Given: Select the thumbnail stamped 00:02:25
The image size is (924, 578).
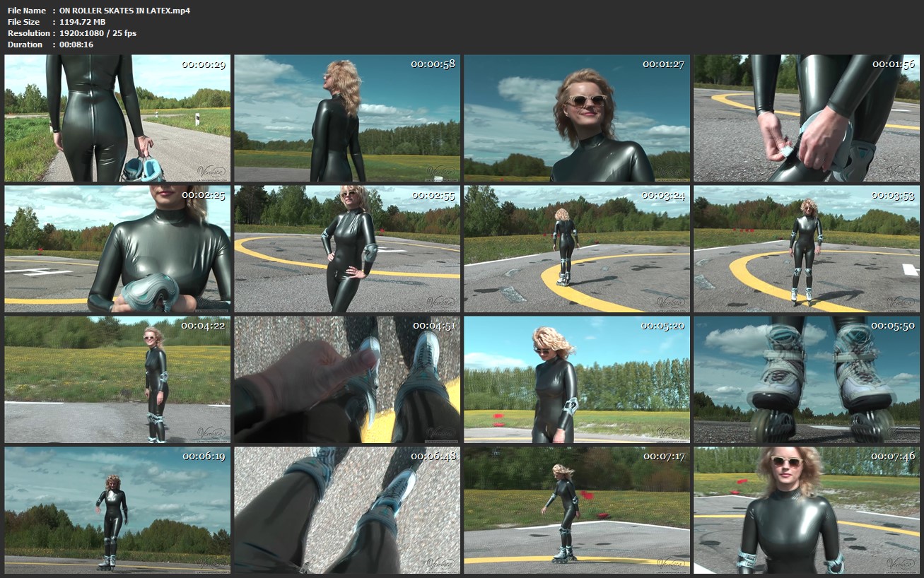Looking at the screenshot, I should [117, 249].
